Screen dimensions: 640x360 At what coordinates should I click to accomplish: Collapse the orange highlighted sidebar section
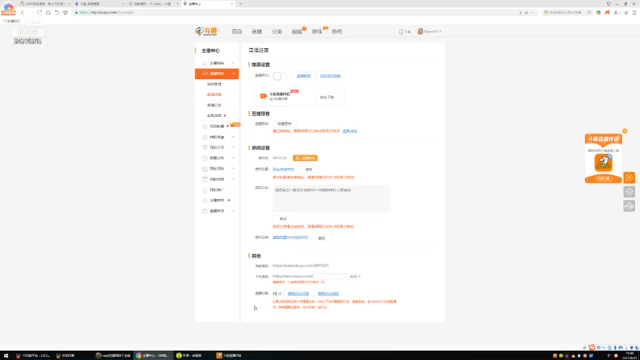233,73
